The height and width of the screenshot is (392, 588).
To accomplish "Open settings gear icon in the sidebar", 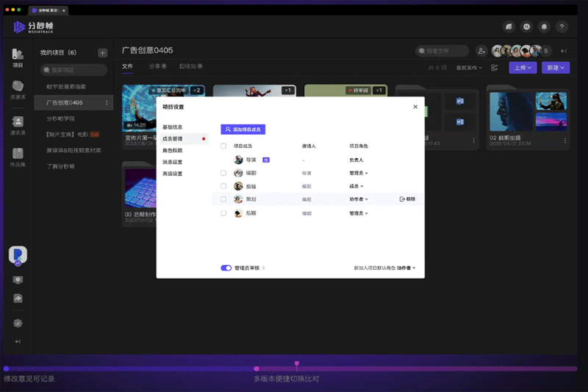I will (x=18, y=323).
